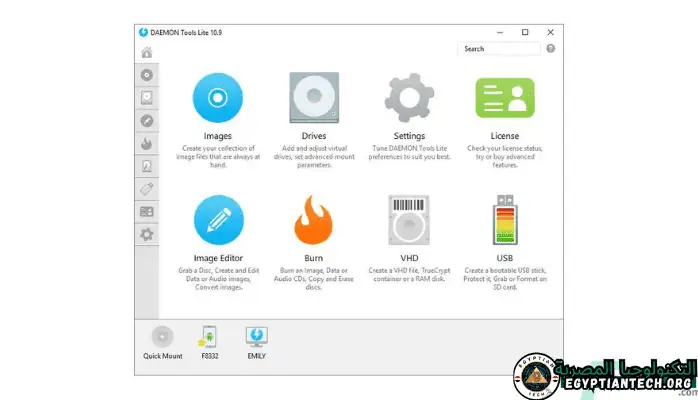The image size is (698, 400).
Task: Select the EMILY computer device
Action: (256, 341)
